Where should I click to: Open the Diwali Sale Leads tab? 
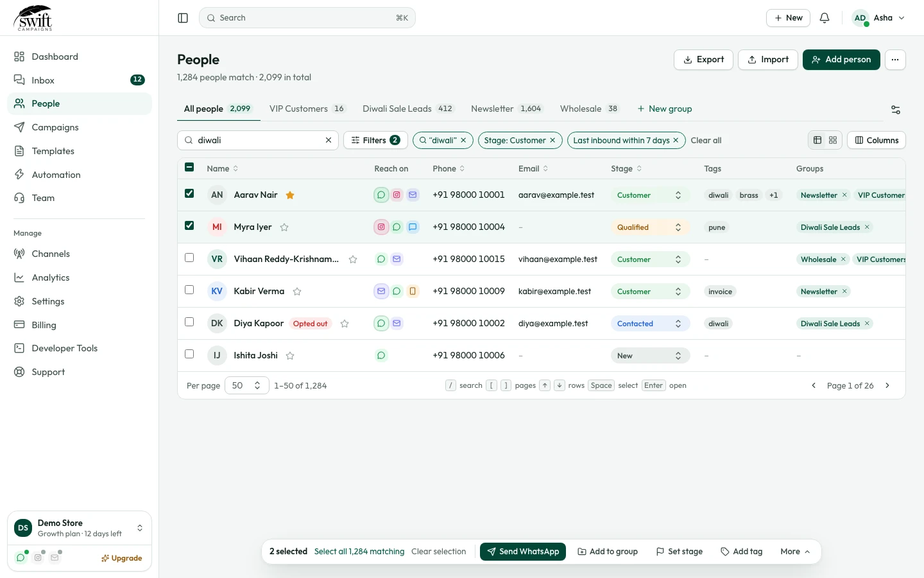[x=407, y=109]
